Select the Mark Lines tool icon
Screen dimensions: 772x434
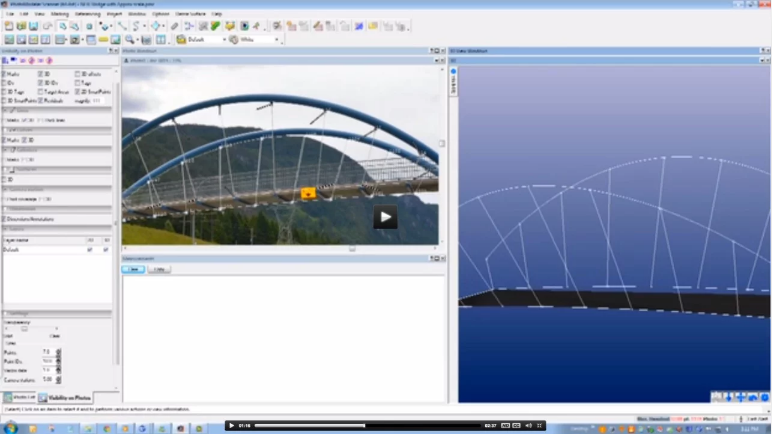tap(122, 26)
